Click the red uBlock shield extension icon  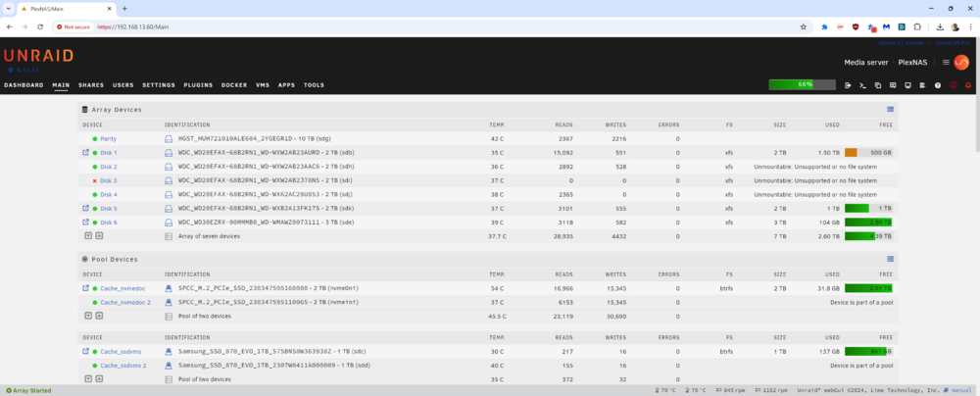(x=856, y=26)
